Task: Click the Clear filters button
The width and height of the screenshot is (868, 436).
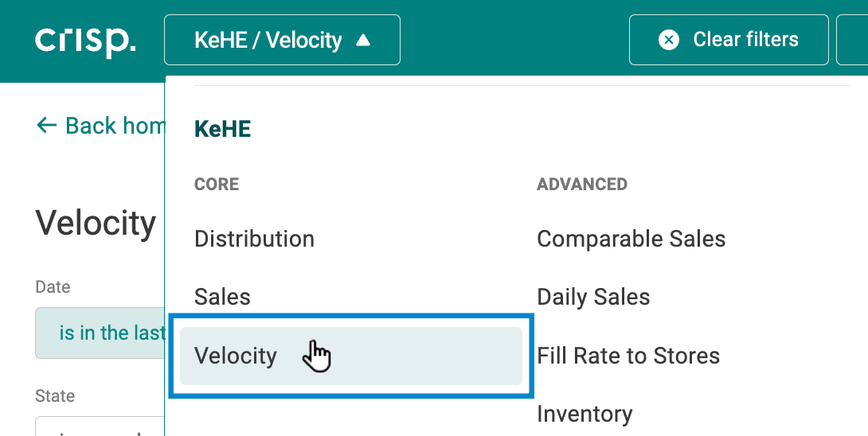Action: (729, 40)
